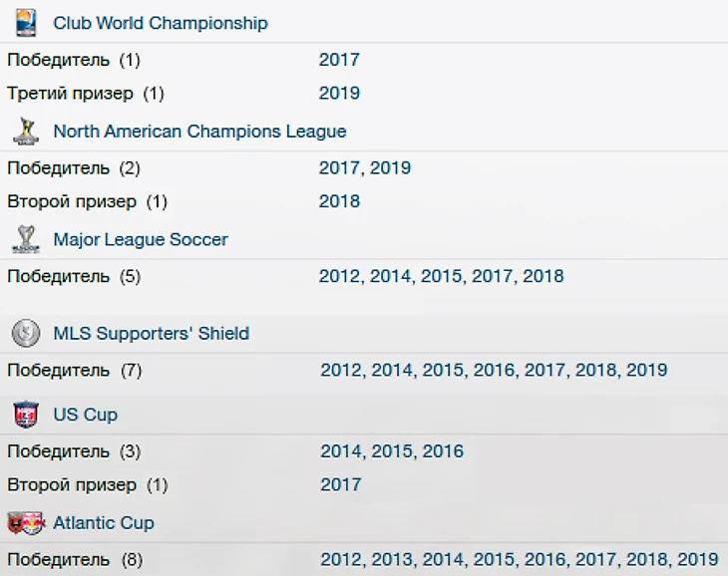Open the Major League Soccer competition link
Image resolution: width=728 pixels, height=576 pixels.
coord(141,240)
